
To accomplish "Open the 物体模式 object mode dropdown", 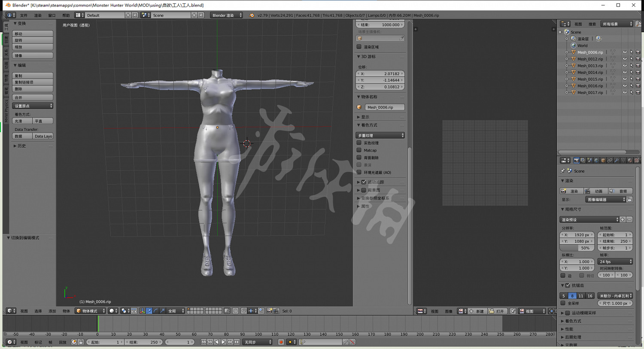I will (x=90, y=311).
